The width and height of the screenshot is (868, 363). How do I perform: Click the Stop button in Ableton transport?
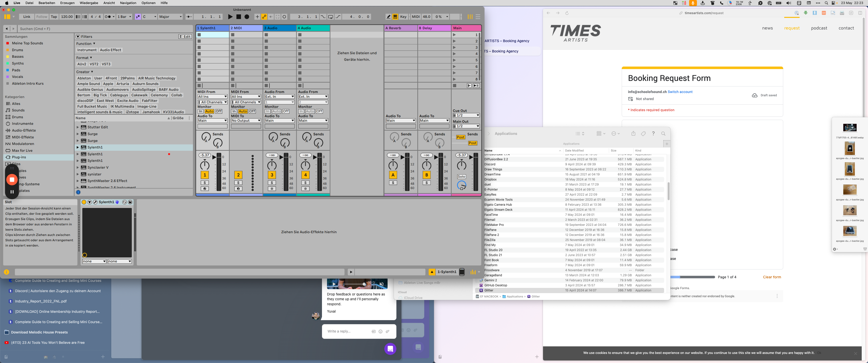click(238, 16)
